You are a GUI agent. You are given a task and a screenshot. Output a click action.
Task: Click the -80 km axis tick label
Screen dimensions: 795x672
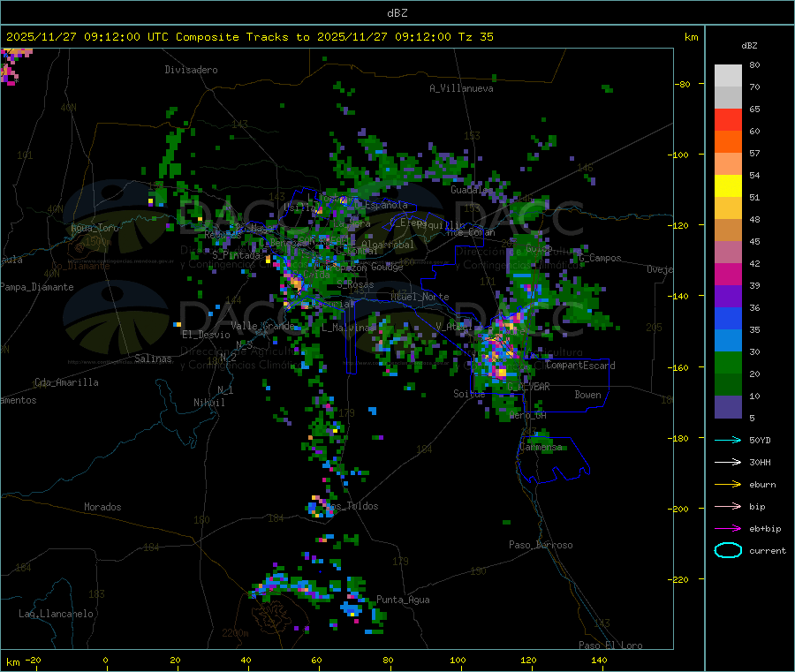pos(682,84)
